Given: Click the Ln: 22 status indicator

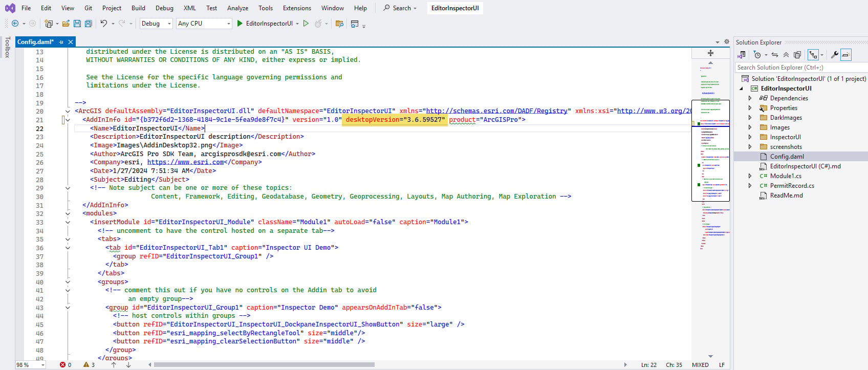Looking at the screenshot, I should point(648,365).
